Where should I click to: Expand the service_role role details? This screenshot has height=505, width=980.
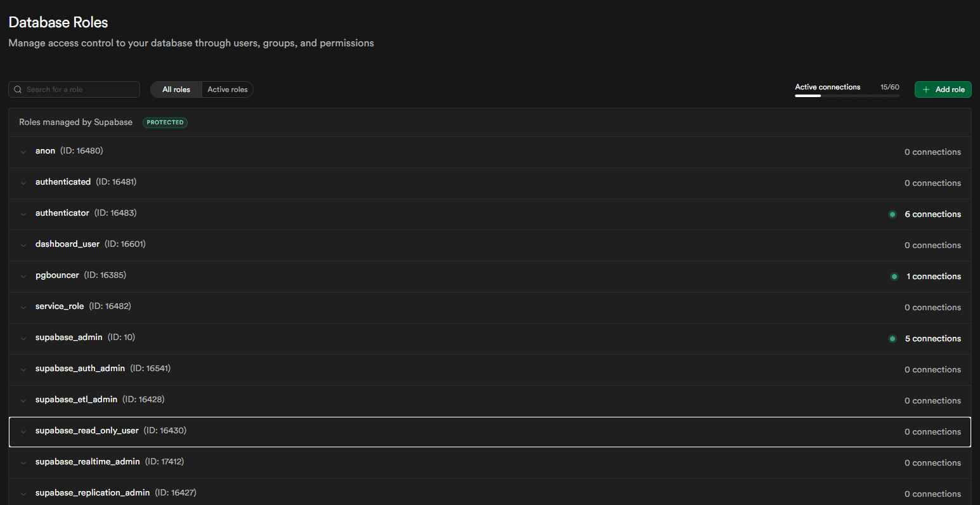23,307
